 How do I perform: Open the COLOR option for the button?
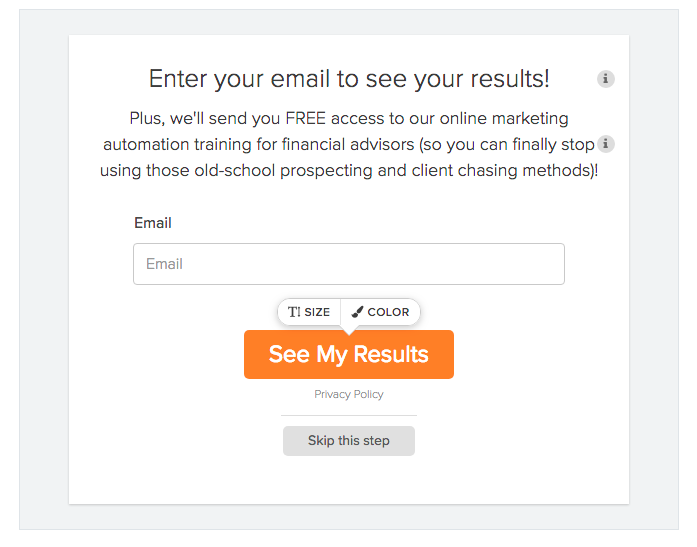click(380, 312)
